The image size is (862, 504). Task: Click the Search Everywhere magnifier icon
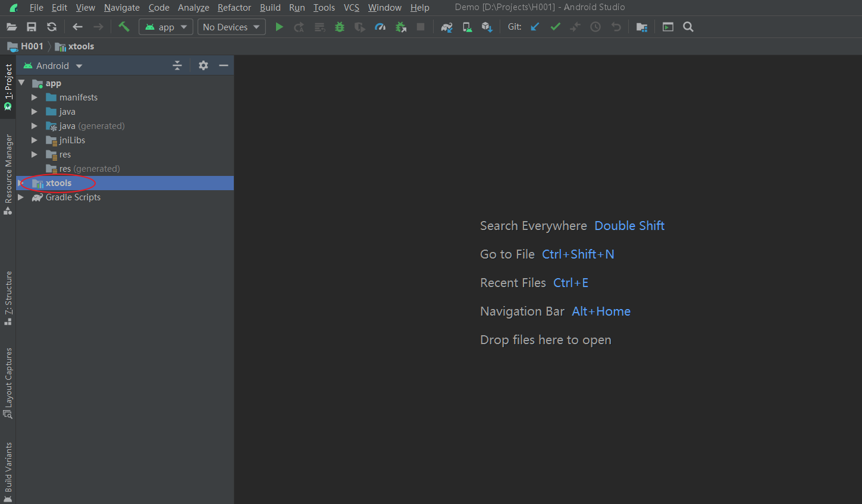point(688,27)
